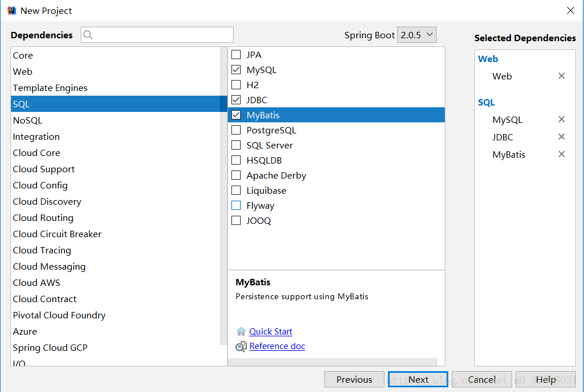Click the Previous button
The image size is (584, 392).
(354, 379)
